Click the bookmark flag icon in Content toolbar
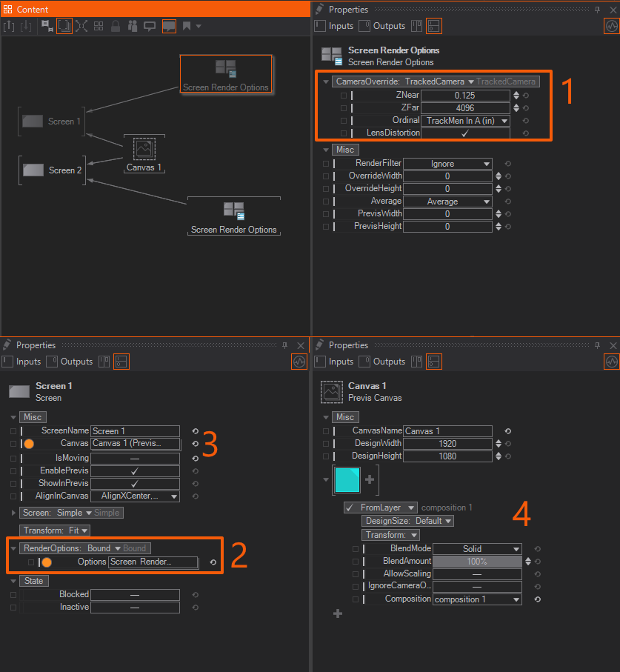 [187, 26]
